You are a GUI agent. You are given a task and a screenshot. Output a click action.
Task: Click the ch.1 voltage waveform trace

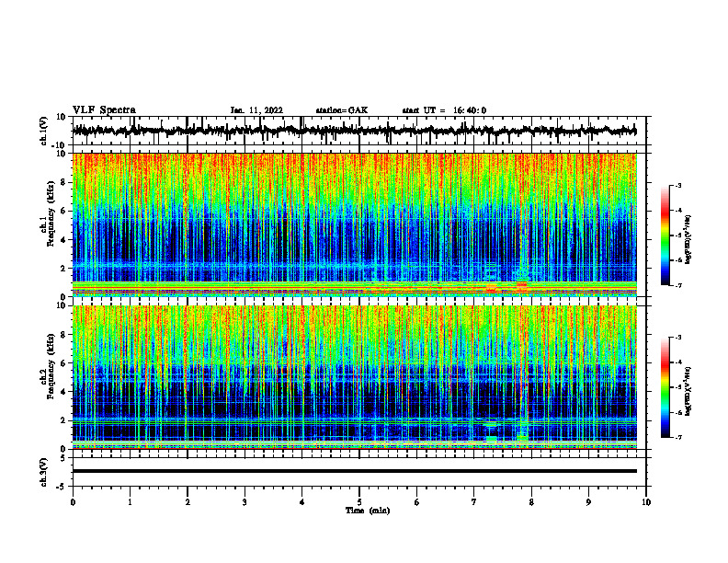coord(354,131)
